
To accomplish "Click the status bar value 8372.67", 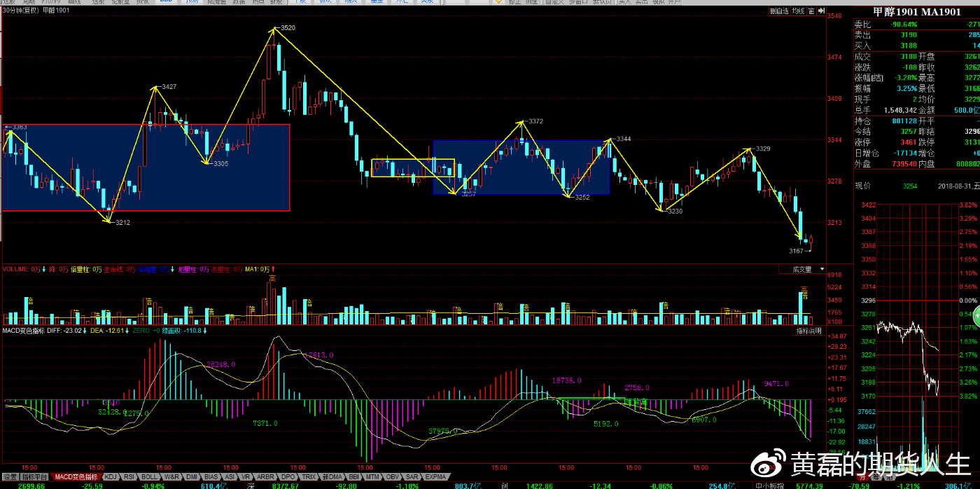I will (286, 485).
